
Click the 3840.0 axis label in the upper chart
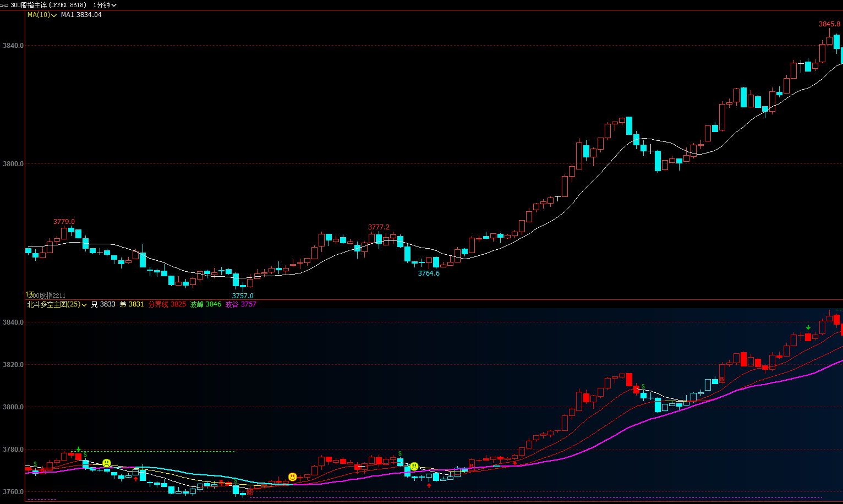pos(13,46)
